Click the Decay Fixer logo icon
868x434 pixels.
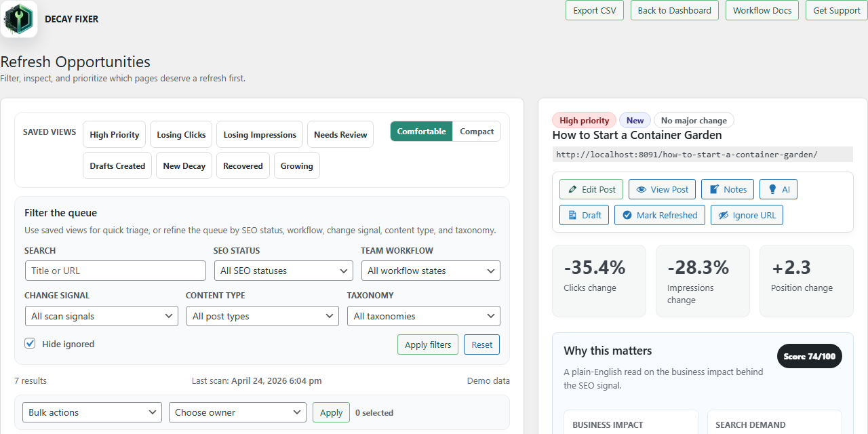click(x=18, y=19)
